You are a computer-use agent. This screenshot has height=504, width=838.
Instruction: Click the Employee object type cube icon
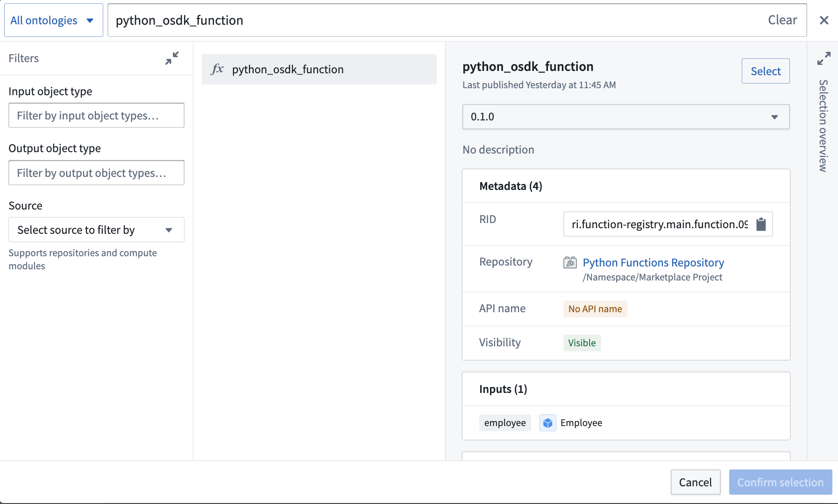point(547,423)
